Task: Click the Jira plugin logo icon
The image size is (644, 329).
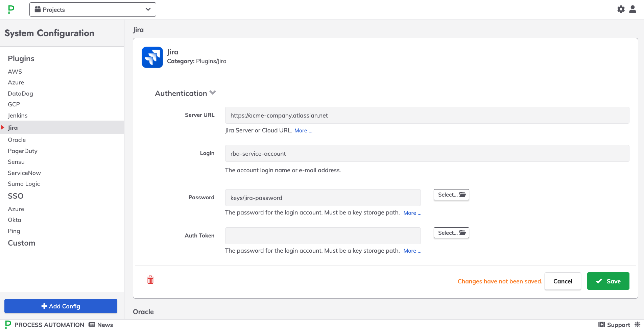Action: click(x=152, y=57)
